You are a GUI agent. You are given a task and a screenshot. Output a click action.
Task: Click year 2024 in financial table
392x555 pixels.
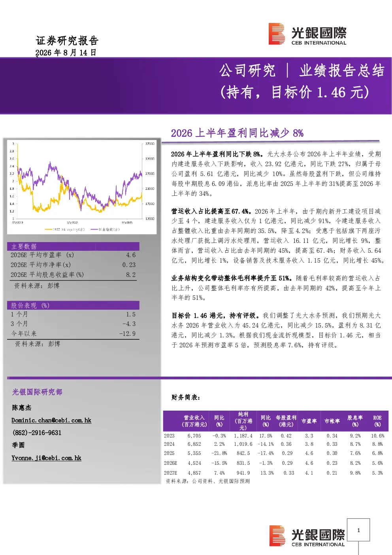(x=169, y=445)
